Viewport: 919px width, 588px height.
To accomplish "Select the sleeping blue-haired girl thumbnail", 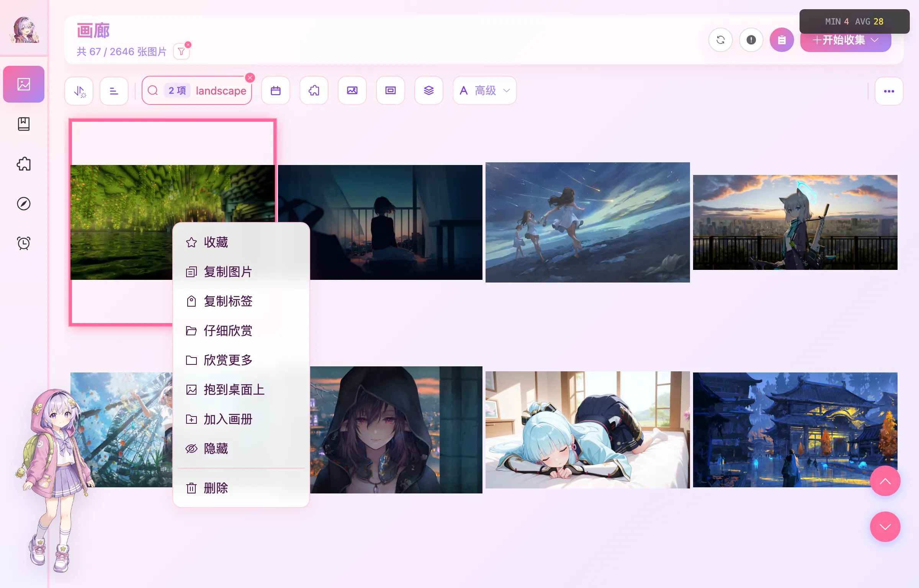I will 587,430.
